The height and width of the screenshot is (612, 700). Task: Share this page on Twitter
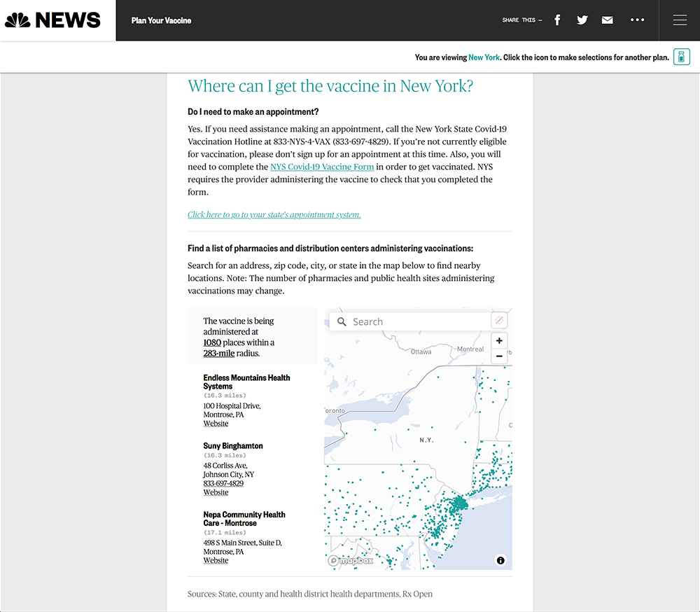582,20
